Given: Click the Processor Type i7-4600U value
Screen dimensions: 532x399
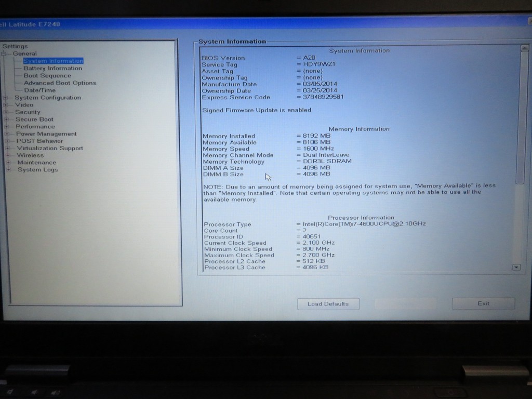Looking at the screenshot, I should (x=364, y=223).
